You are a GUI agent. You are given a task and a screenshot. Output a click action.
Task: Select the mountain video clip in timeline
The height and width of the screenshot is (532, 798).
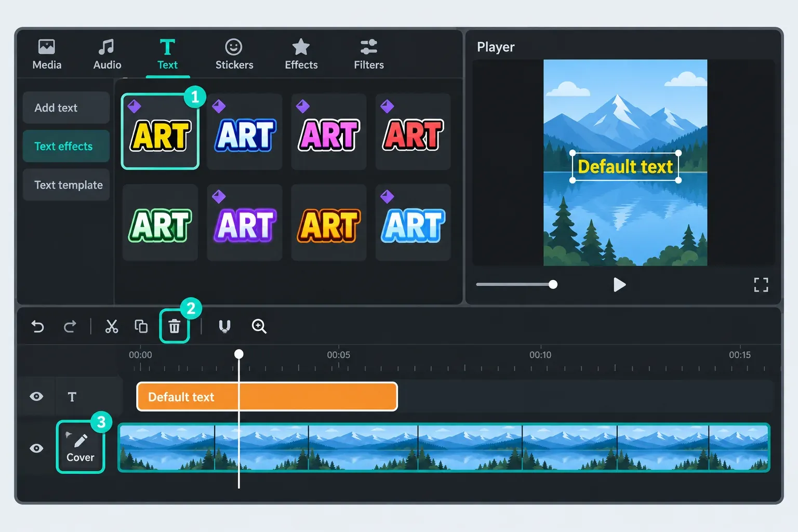[444, 447]
